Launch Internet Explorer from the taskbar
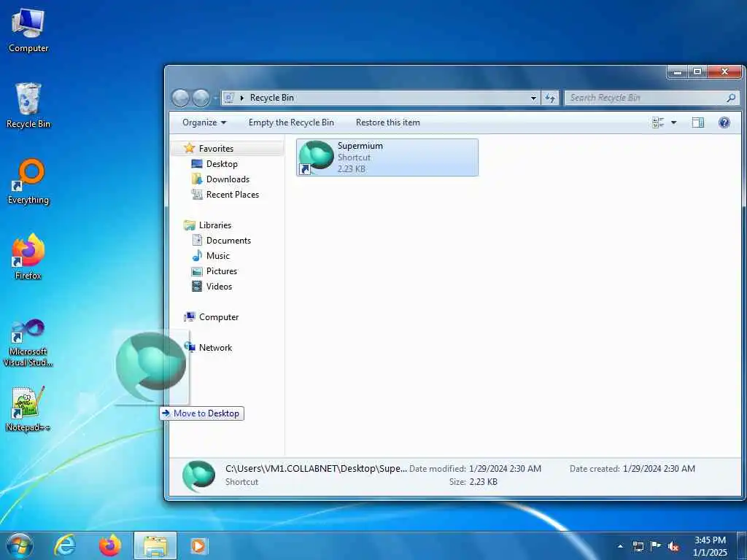747x560 pixels. pos(65,545)
